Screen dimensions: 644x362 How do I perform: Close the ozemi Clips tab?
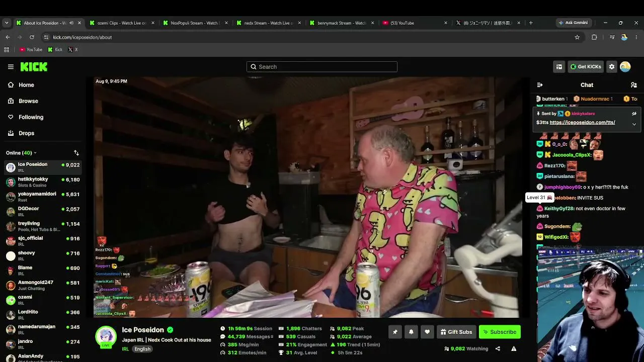152,23
